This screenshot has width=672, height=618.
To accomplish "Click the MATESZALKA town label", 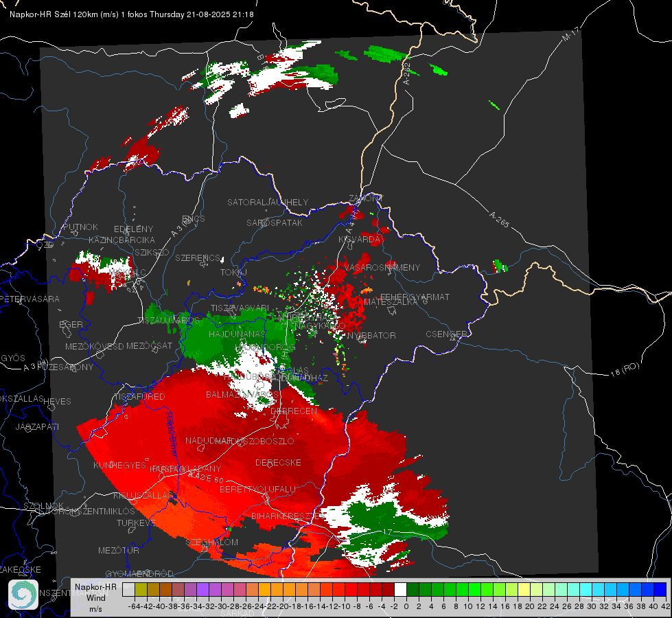I will point(391,302).
